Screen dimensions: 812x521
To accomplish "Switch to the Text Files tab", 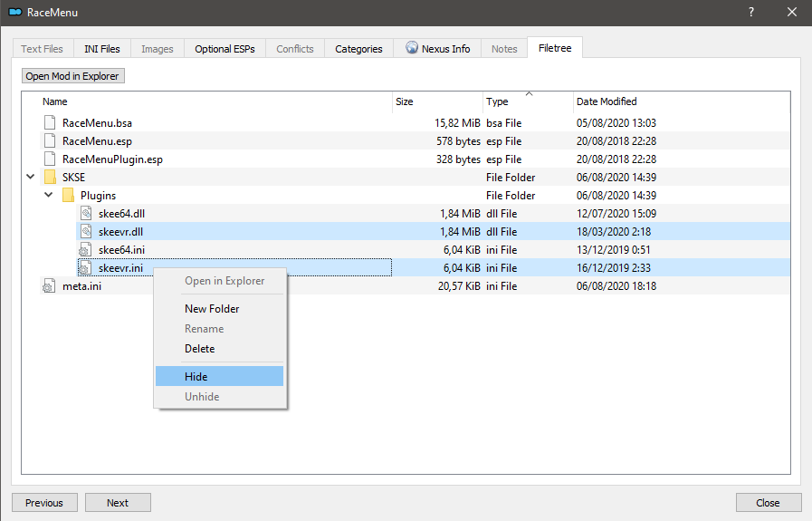I will (42, 49).
